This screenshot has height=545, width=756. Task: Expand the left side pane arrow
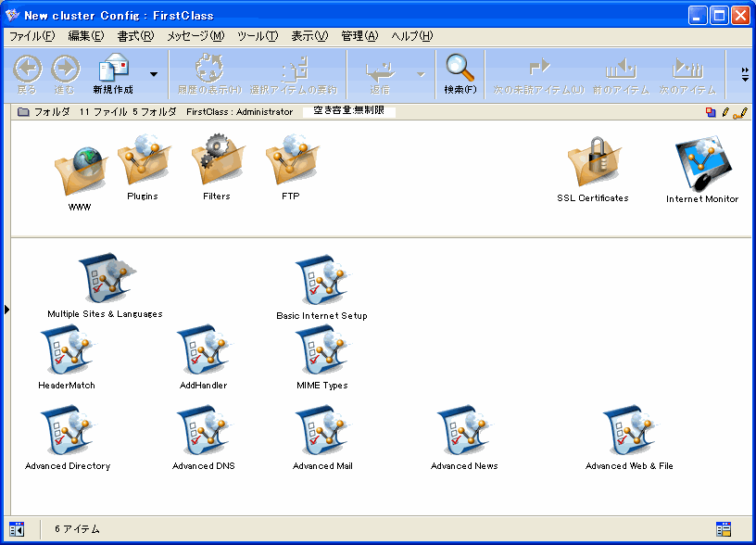(x=6, y=310)
